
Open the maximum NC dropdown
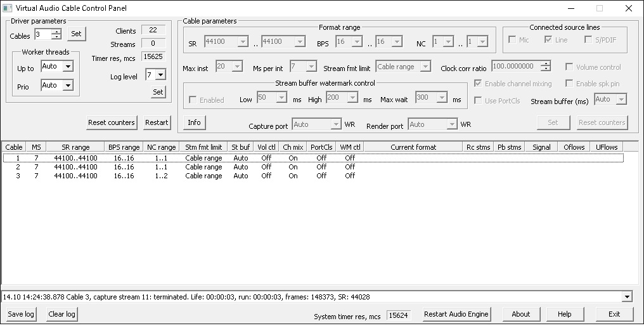click(482, 41)
